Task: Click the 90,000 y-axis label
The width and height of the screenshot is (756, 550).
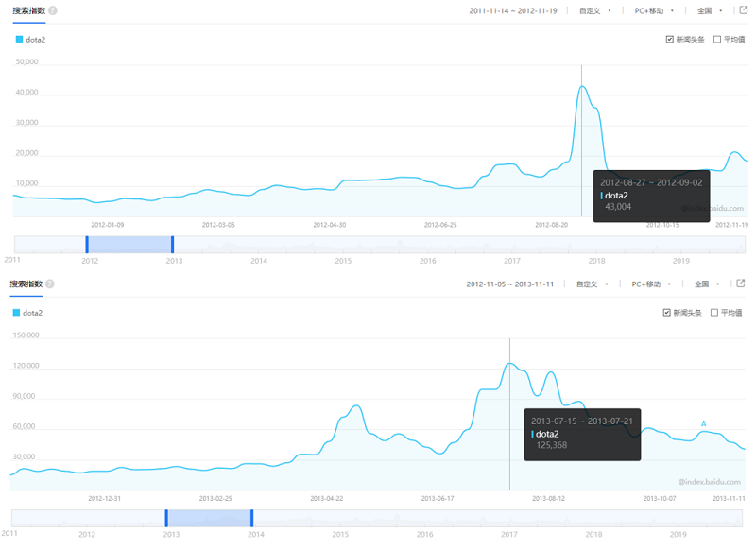Action: [24, 396]
